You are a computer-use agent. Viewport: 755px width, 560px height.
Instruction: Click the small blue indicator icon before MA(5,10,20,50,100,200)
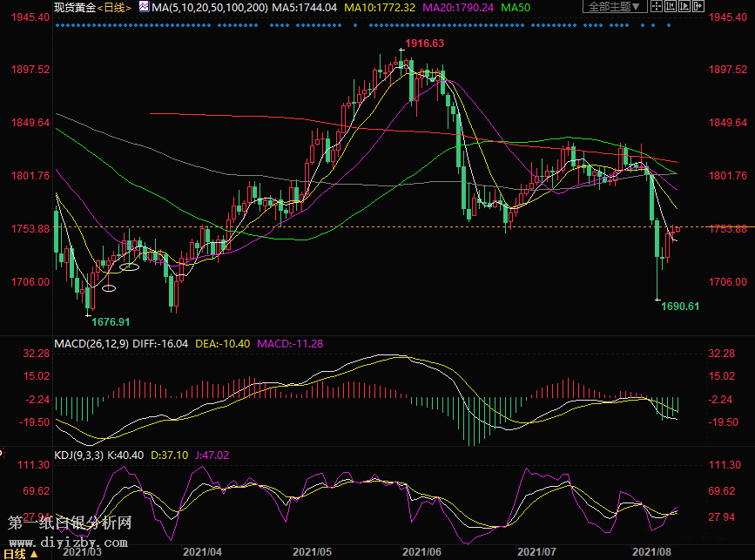(x=144, y=7)
